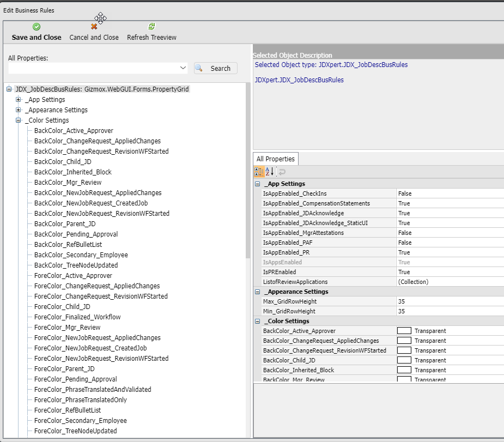Select BackColor_Mgr_Review in the tree

pos(68,183)
